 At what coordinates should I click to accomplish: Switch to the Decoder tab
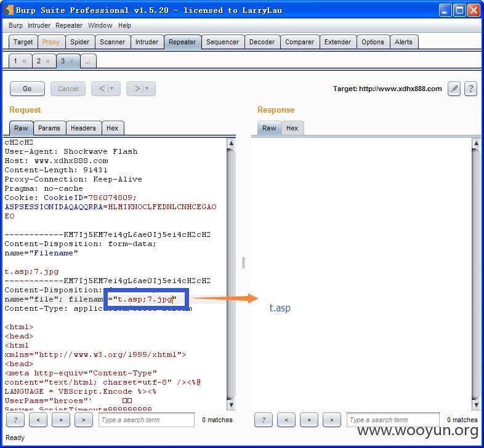click(262, 42)
